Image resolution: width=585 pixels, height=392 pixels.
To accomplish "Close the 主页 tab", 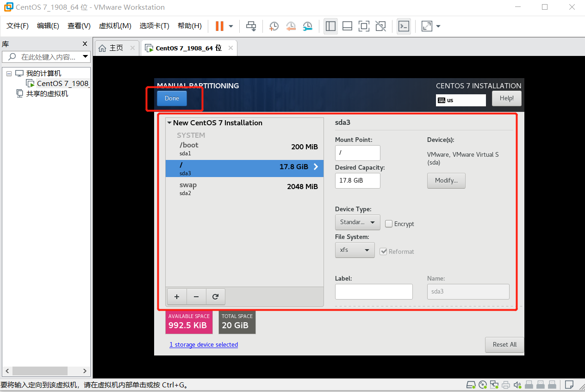I will point(132,48).
